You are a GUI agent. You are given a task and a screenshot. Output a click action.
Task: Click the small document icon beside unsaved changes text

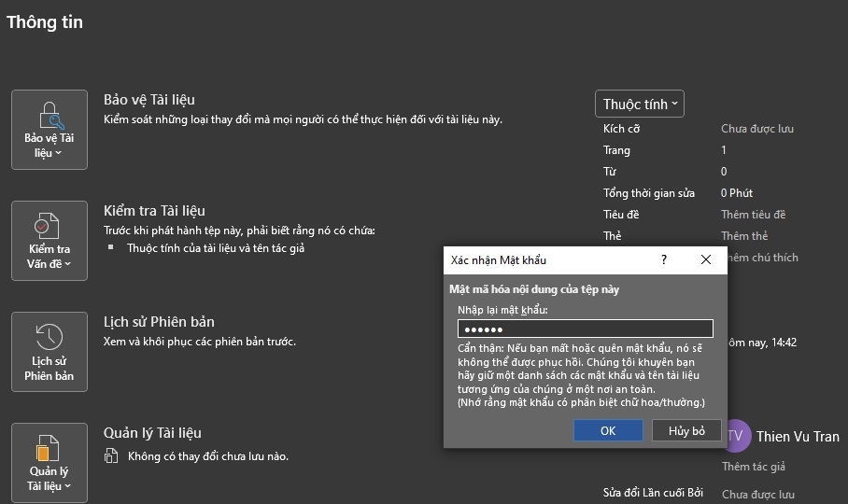pyautogui.click(x=112, y=456)
